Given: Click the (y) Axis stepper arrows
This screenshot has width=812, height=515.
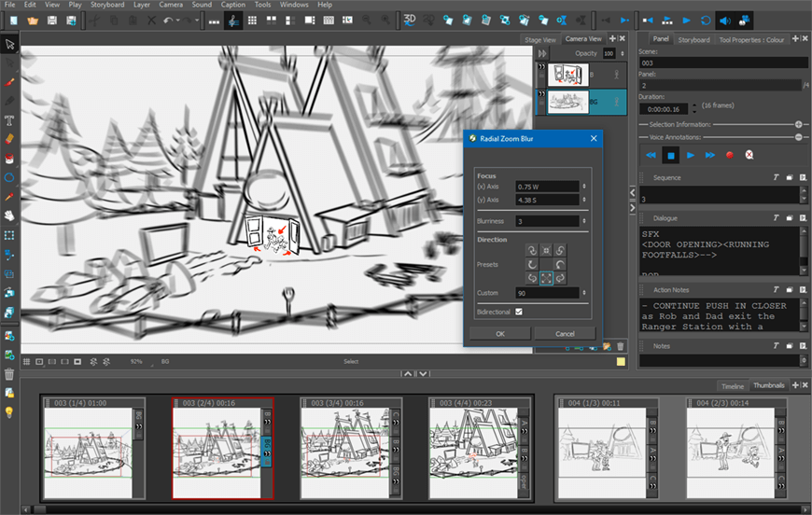Looking at the screenshot, I should tap(584, 200).
